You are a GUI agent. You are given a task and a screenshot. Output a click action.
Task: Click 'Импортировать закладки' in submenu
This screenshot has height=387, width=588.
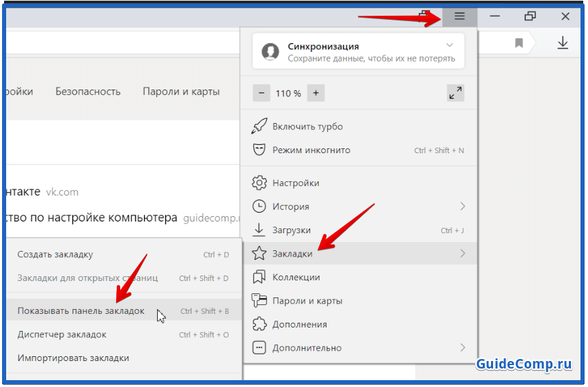tap(73, 358)
